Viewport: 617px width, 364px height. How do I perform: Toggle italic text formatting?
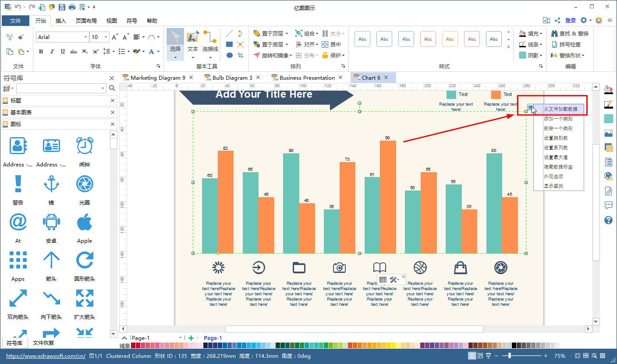[52, 51]
